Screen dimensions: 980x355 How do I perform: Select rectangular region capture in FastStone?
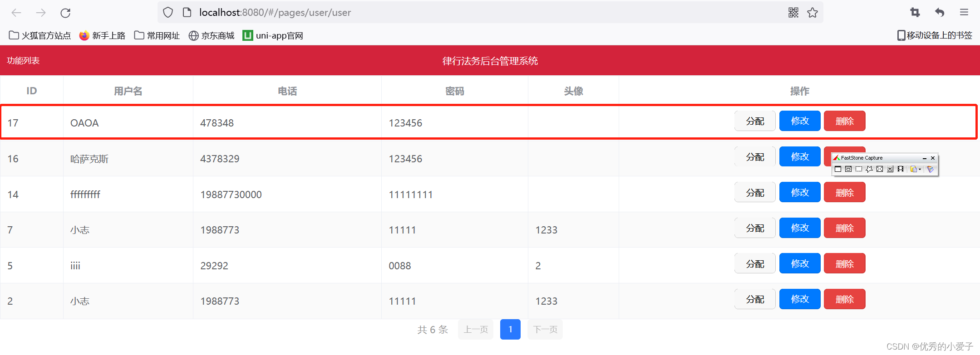859,169
